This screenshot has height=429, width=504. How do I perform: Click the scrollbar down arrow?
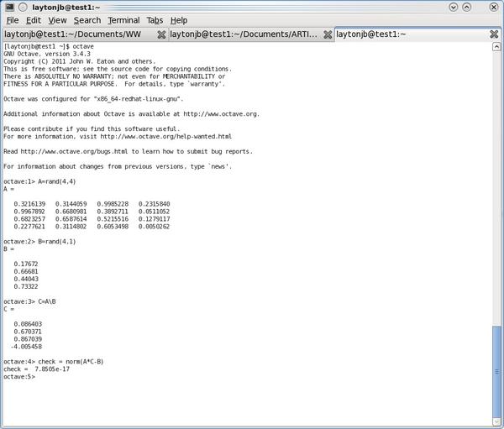click(496, 422)
